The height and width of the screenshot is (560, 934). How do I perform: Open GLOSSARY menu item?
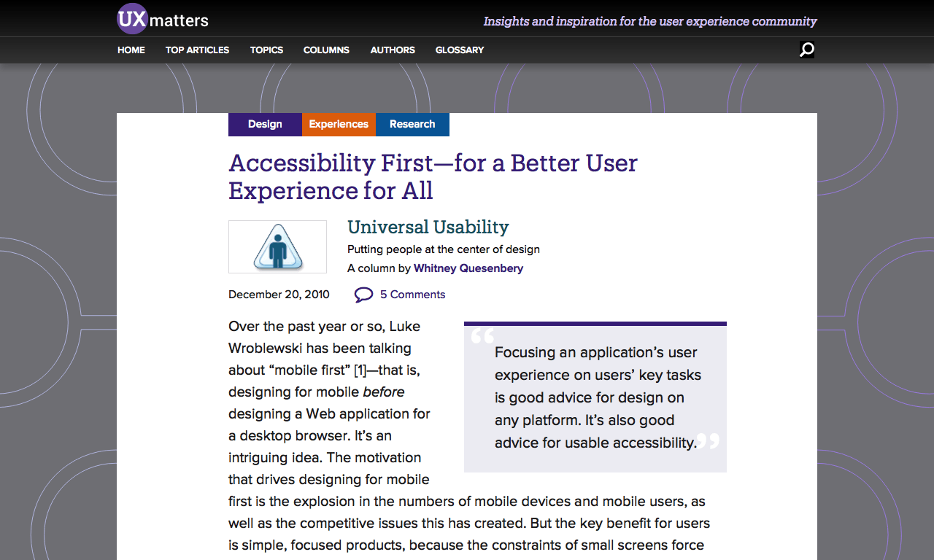point(460,50)
